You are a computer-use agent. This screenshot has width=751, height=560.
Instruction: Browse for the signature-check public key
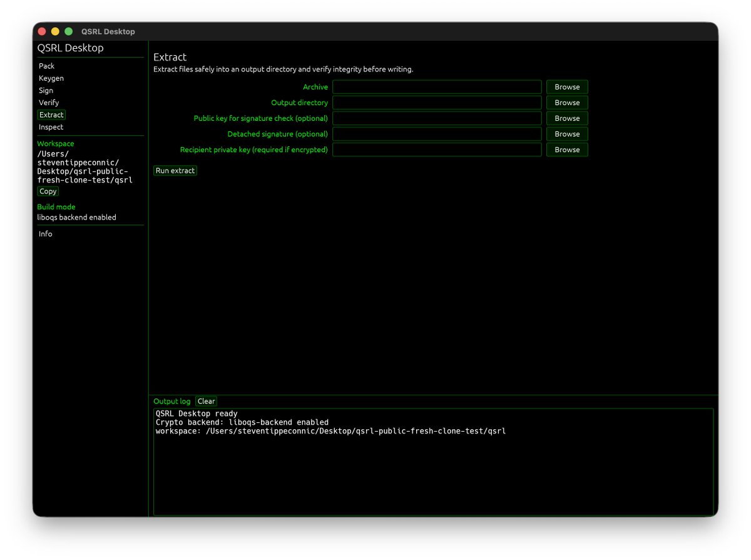pos(567,118)
